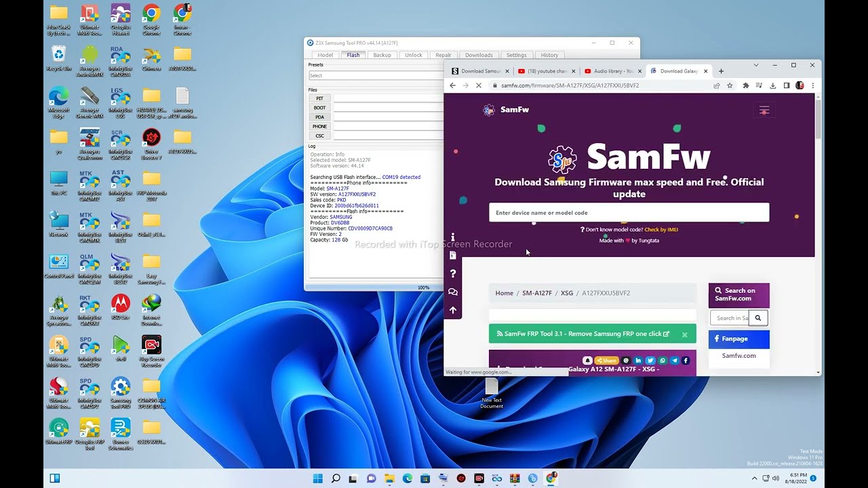Open the SamFw hamburger menu
Screen dimensions: 868x488
764,110
